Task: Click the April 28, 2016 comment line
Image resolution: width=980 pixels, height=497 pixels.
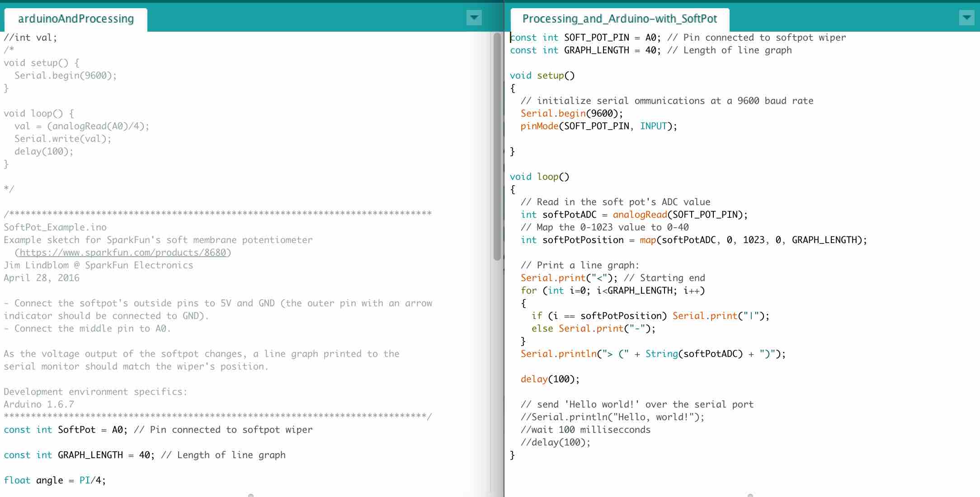Action: tap(42, 278)
